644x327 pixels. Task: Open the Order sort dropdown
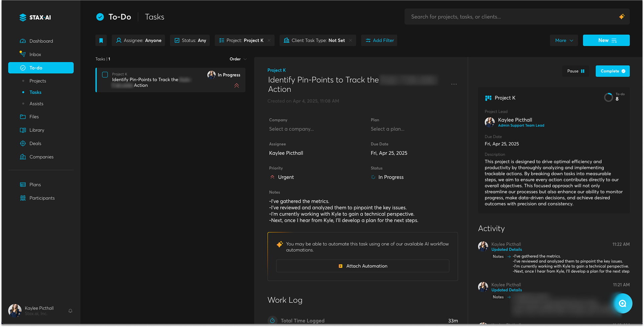tap(238, 59)
